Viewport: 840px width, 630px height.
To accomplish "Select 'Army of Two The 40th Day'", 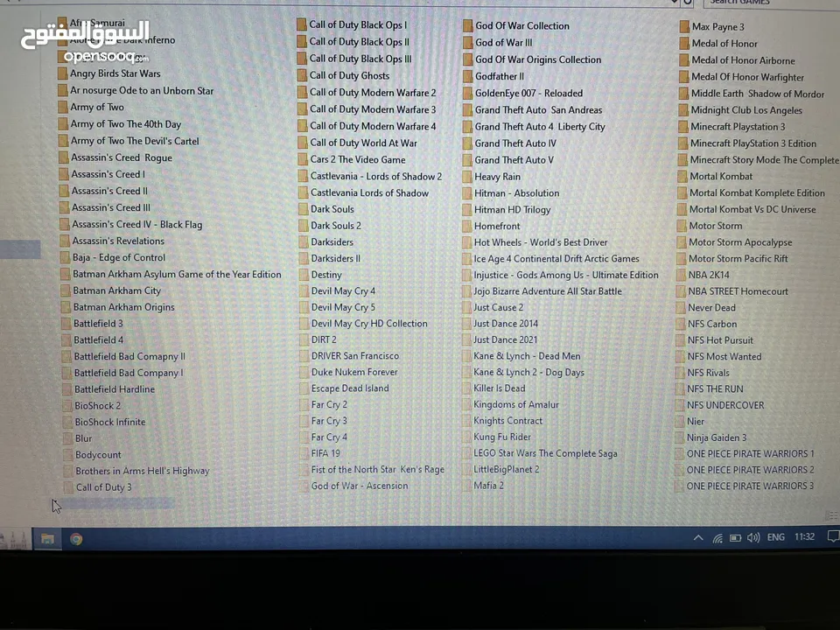I will (126, 124).
